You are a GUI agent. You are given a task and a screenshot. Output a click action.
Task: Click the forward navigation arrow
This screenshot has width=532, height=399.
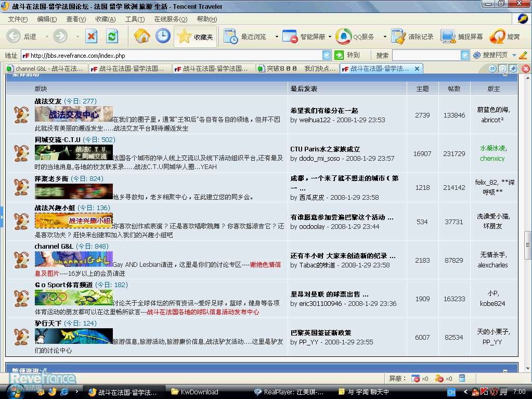tap(60, 36)
